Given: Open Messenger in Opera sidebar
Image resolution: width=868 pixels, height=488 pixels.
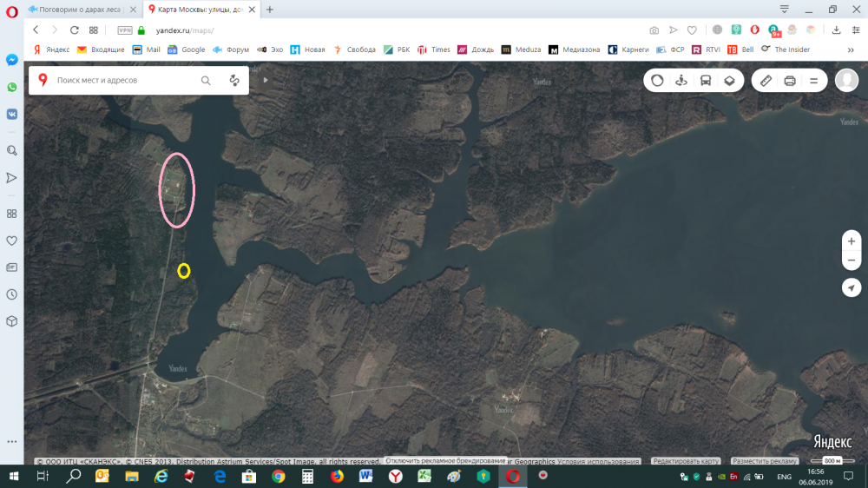Looking at the screenshot, I should click(x=12, y=60).
